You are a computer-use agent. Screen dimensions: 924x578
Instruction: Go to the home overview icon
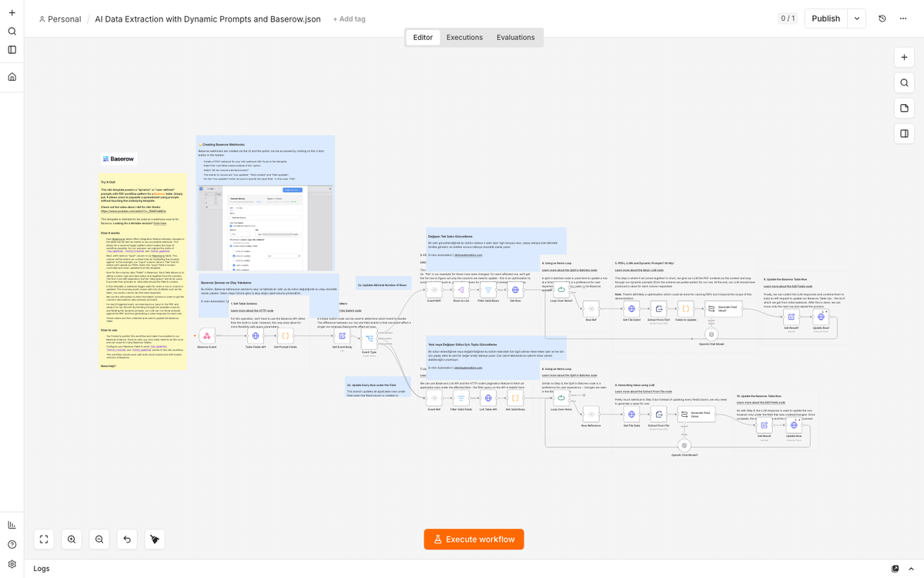12,77
